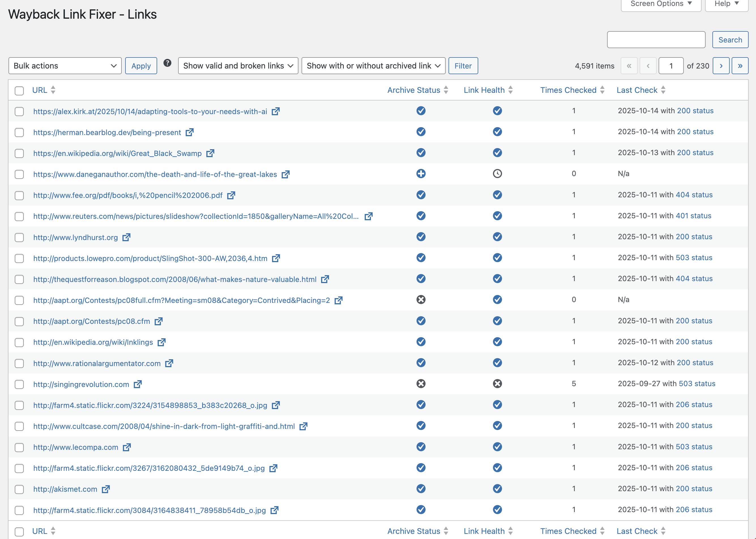The image size is (756, 539).
Task: Click the failed archive X icon on aapt.org Contests row
Action: point(421,300)
